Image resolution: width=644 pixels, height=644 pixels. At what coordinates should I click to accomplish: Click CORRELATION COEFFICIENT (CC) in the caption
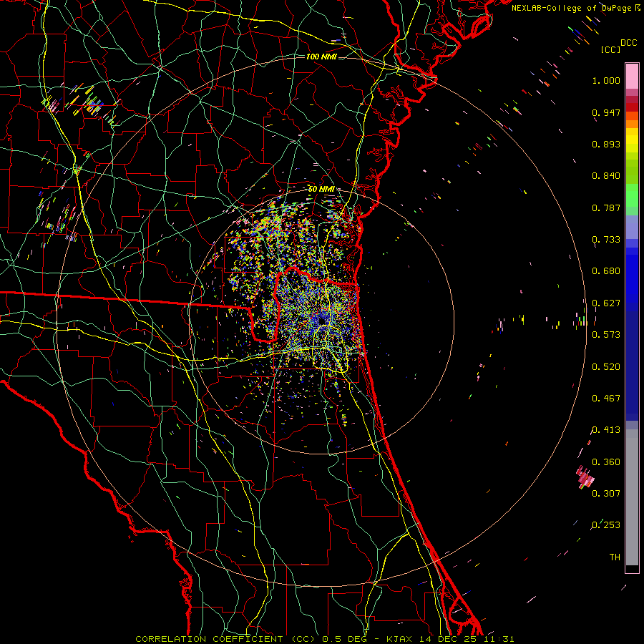tap(225, 639)
